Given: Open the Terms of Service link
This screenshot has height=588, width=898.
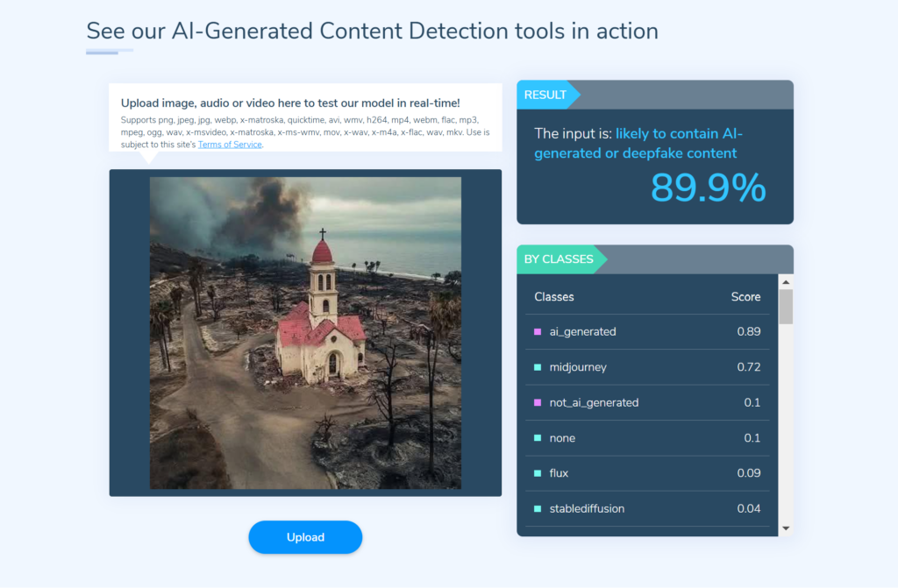Looking at the screenshot, I should (x=230, y=145).
